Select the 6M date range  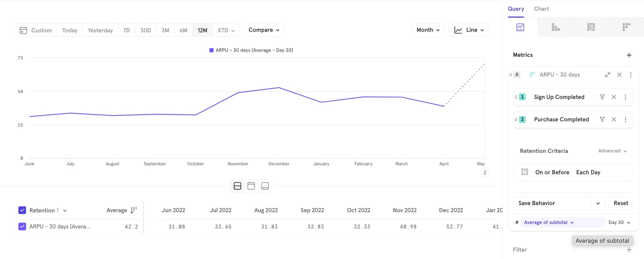183,30
